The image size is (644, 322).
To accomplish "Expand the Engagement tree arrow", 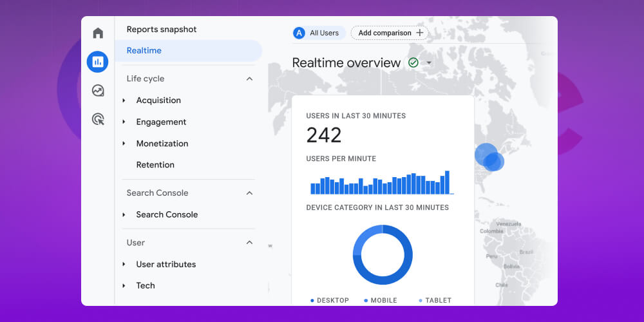I will pyautogui.click(x=124, y=122).
